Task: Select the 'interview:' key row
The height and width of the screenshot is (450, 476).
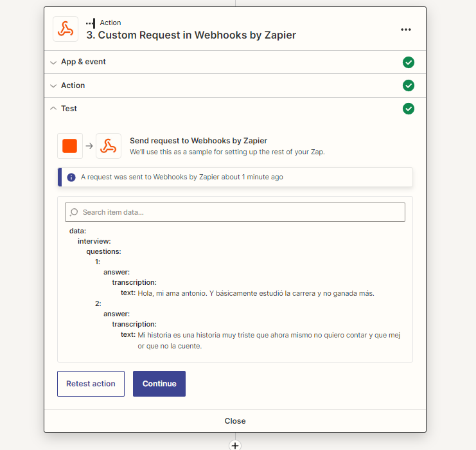Action: pos(94,241)
